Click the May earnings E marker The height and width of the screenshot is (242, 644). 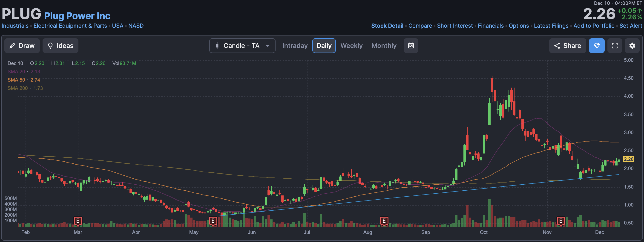(x=213, y=221)
